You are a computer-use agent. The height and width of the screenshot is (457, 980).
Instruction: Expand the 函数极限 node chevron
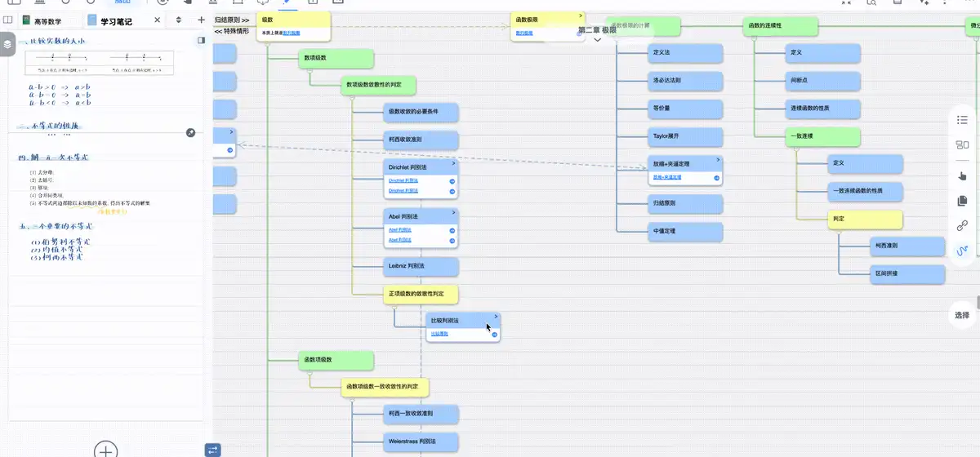coord(581,16)
